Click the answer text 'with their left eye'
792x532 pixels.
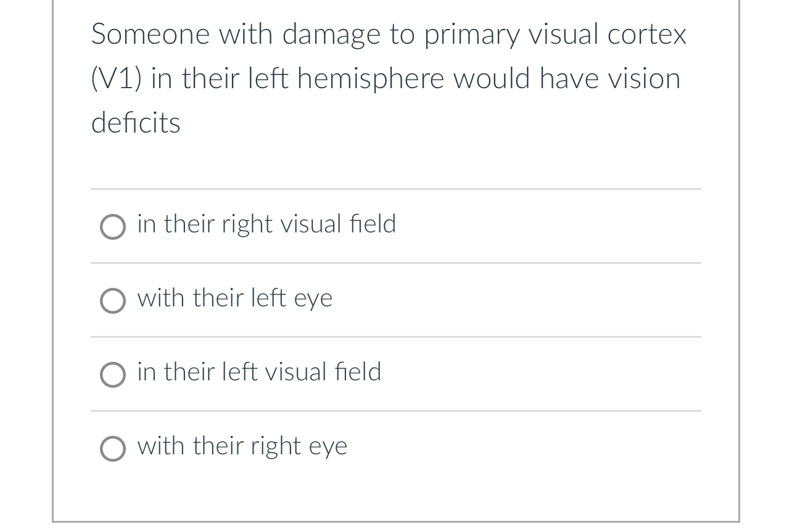click(234, 298)
